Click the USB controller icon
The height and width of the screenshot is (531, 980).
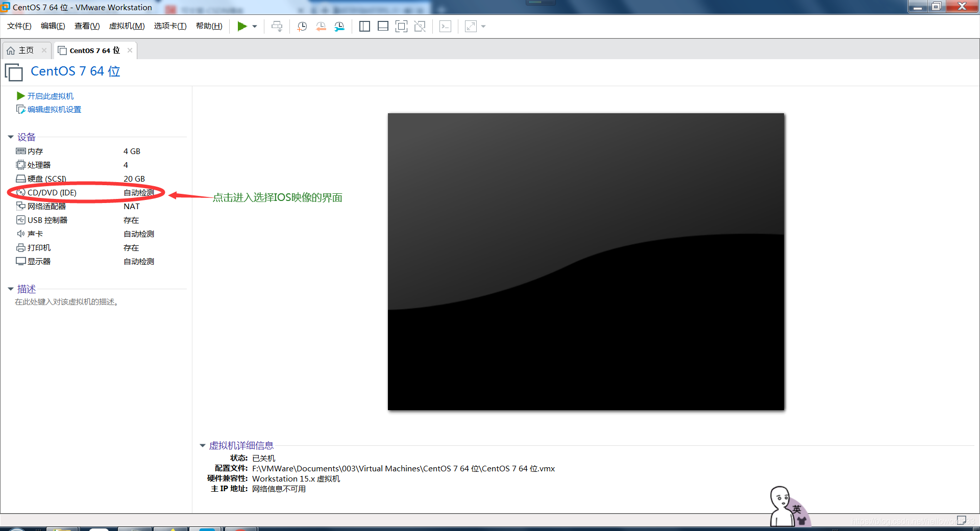(21, 220)
